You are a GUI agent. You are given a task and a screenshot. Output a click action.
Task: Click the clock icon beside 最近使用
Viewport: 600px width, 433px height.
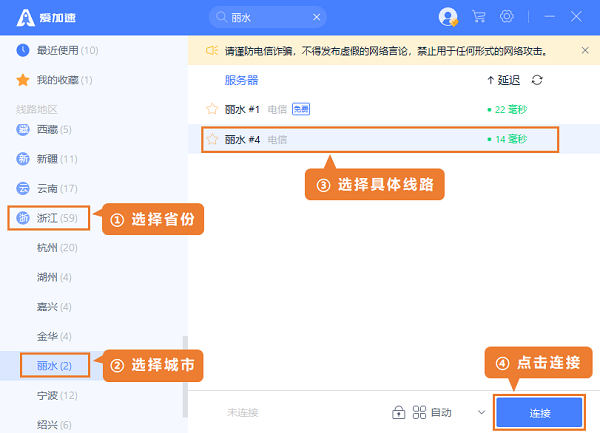[23, 50]
